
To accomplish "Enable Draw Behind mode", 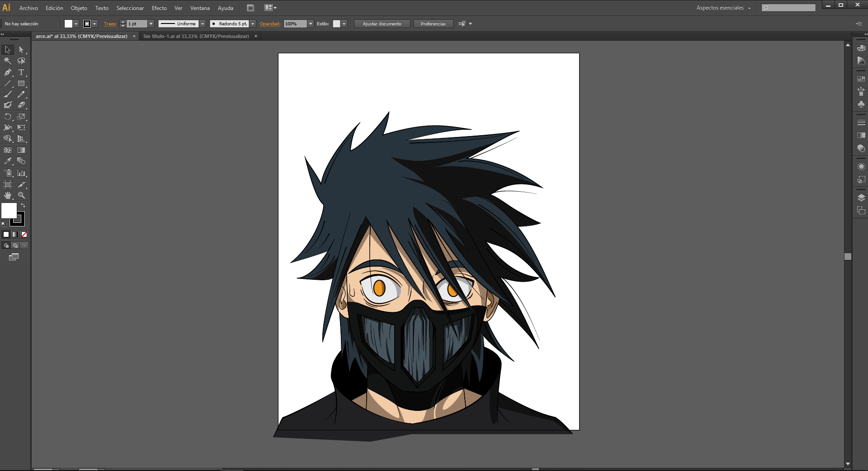I will (x=15, y=245).
